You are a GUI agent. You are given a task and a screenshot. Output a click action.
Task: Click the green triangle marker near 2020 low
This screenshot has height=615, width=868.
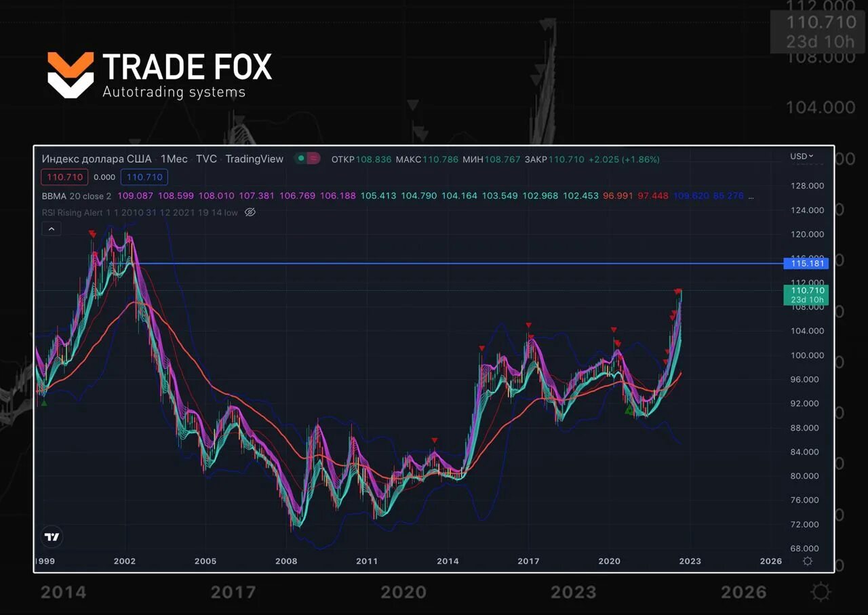[629, 410]
